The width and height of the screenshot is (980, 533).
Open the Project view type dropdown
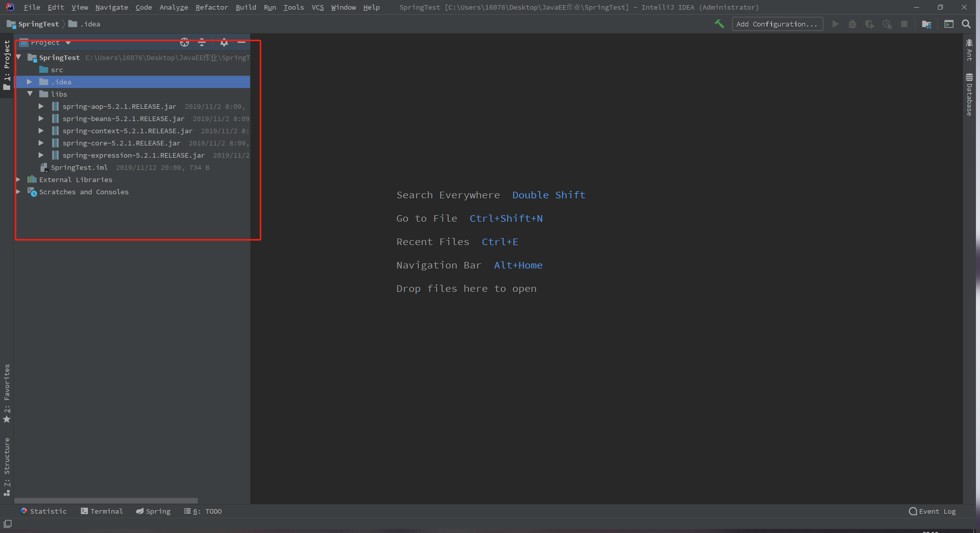[x=68, y=43]
